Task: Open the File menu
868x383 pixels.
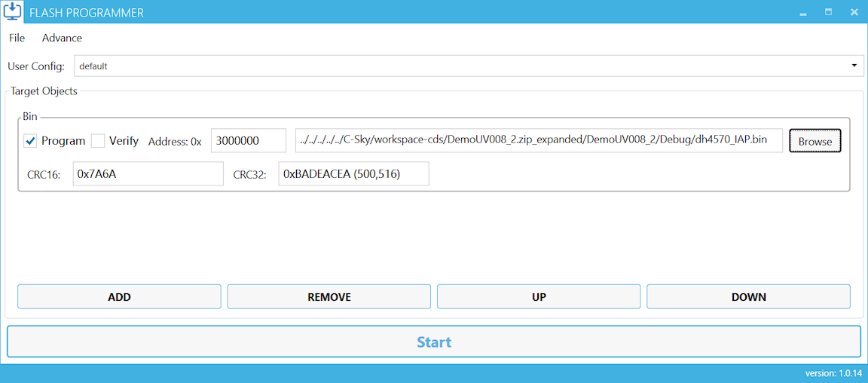Action: pyautogui.click(x=17, y=38)
